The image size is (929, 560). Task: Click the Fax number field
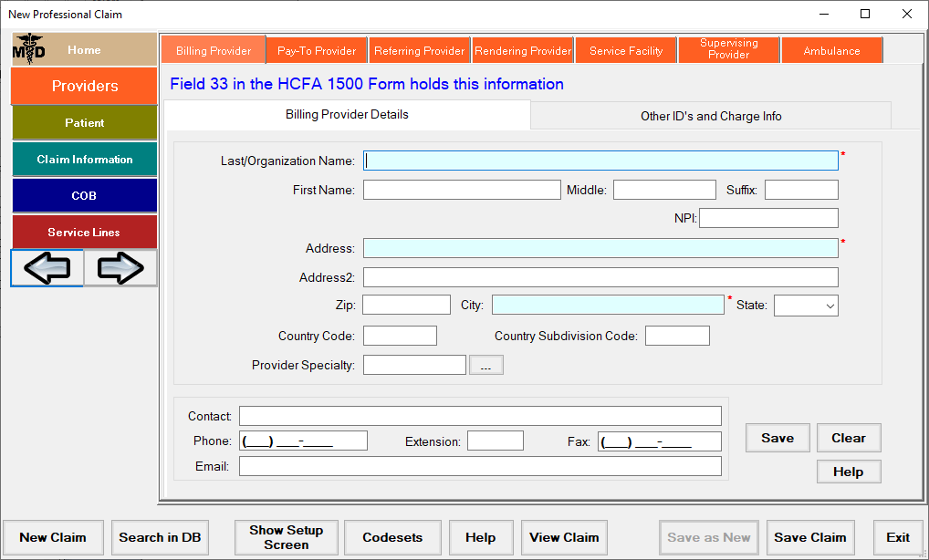660,441
